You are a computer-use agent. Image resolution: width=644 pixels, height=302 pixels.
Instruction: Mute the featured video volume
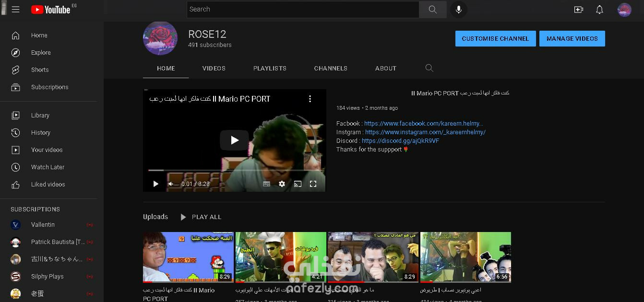(171, 184)
